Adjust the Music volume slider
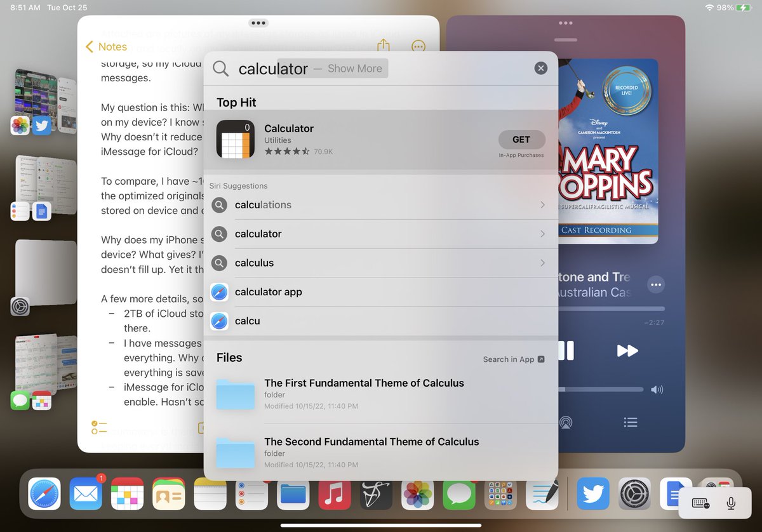 pos(600,389)
